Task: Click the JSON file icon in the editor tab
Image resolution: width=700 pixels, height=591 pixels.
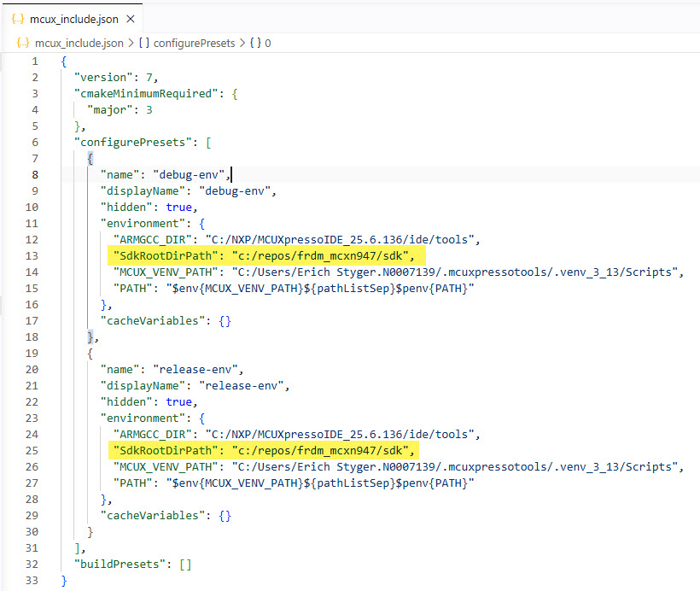Action: click(19, 18)
